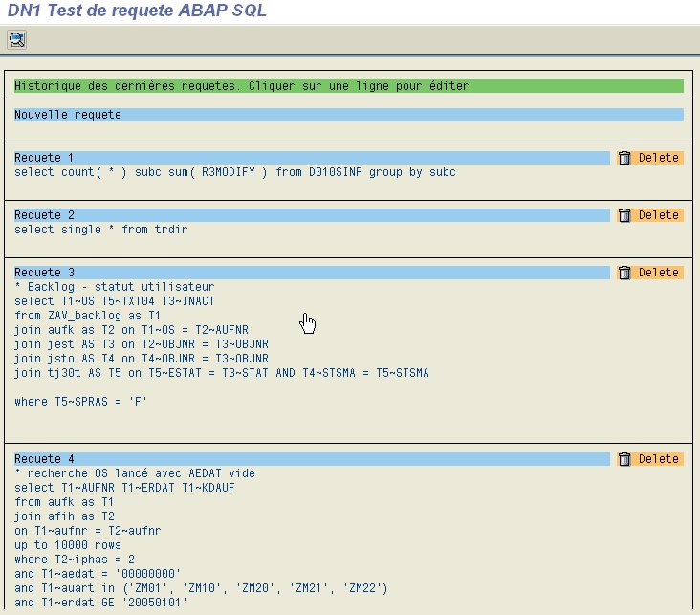
Task: Click trash icon for Requete 4
Action: pos(624,459)
